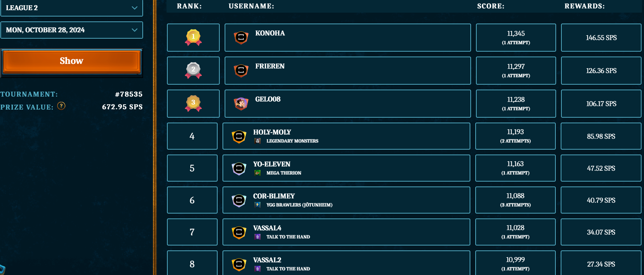Screen dimensions: 644x275
Task: Click the silver second-place medal icon
Action: (193, 70)
